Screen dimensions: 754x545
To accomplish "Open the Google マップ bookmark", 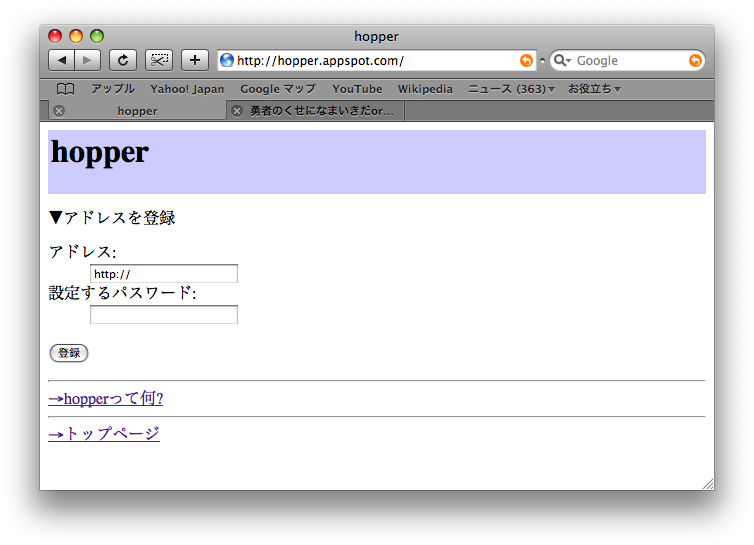I will pos(278,89).
